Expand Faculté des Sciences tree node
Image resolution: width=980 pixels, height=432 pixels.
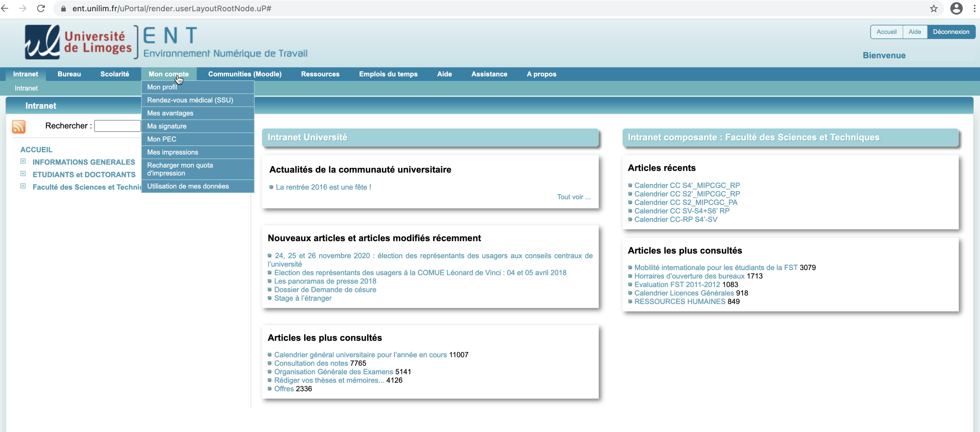pyautogui.click(x=23, y=186)
